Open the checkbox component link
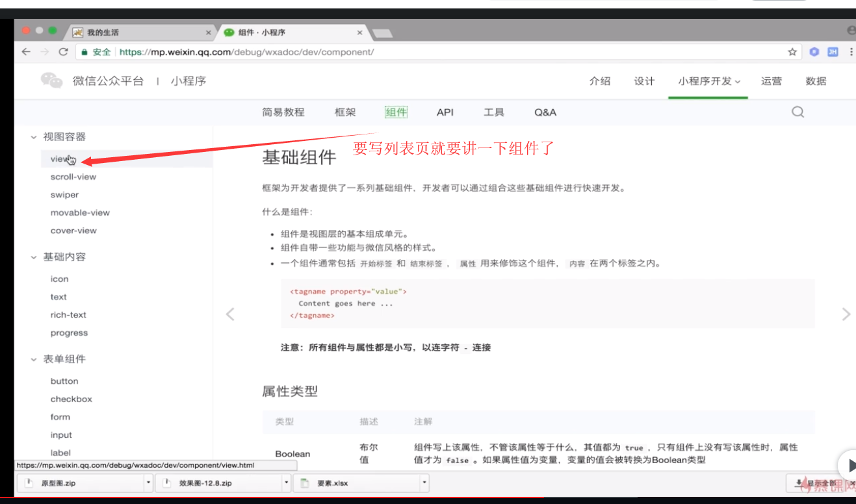This screenshot has width=856, height=504. pyautogui.click(x=71, y=399)
